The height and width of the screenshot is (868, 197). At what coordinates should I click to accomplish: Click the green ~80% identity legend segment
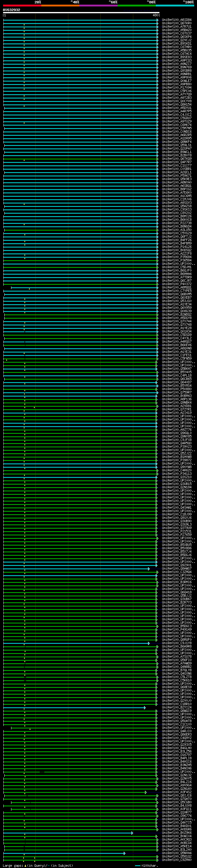[x=137, y=6]
